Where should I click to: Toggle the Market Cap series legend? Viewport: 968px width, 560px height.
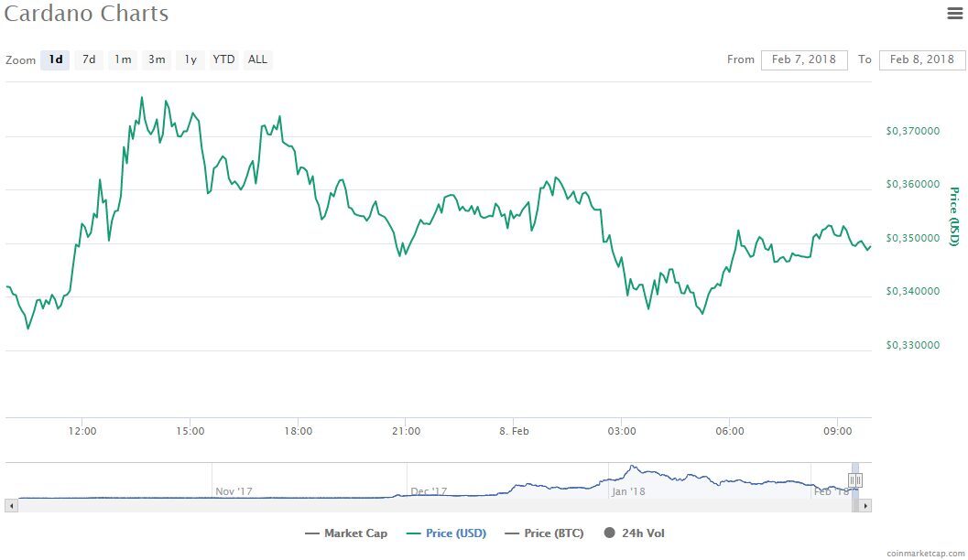pyautogui.click(x=346, y=533)
